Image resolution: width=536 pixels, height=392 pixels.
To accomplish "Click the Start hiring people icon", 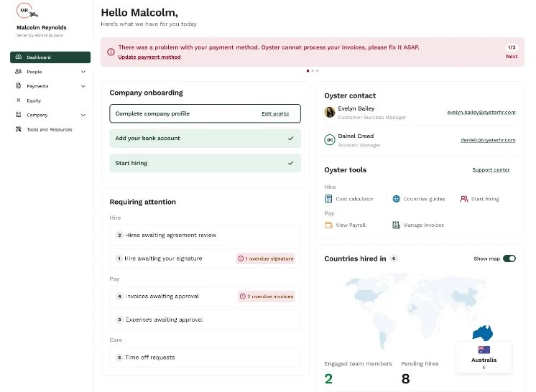I will 464,199.
